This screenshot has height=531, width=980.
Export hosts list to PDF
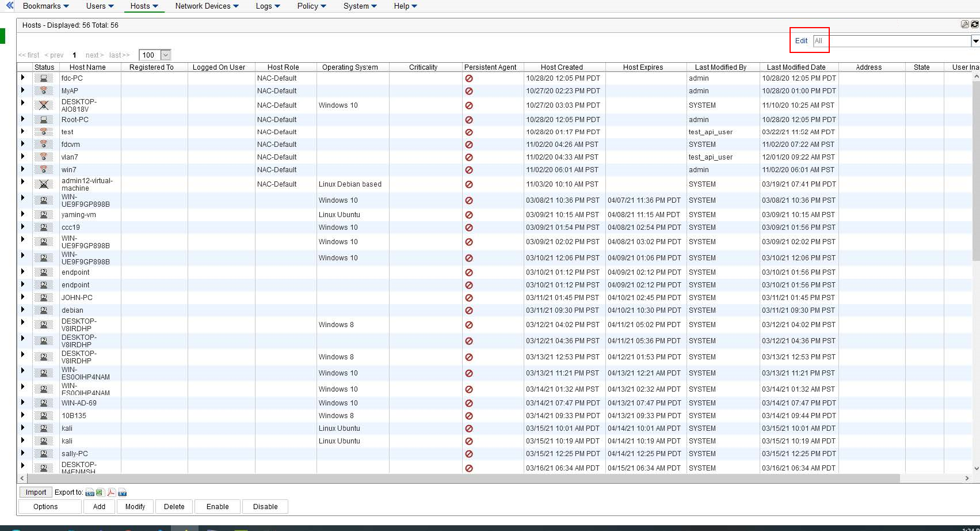point(111,492)
